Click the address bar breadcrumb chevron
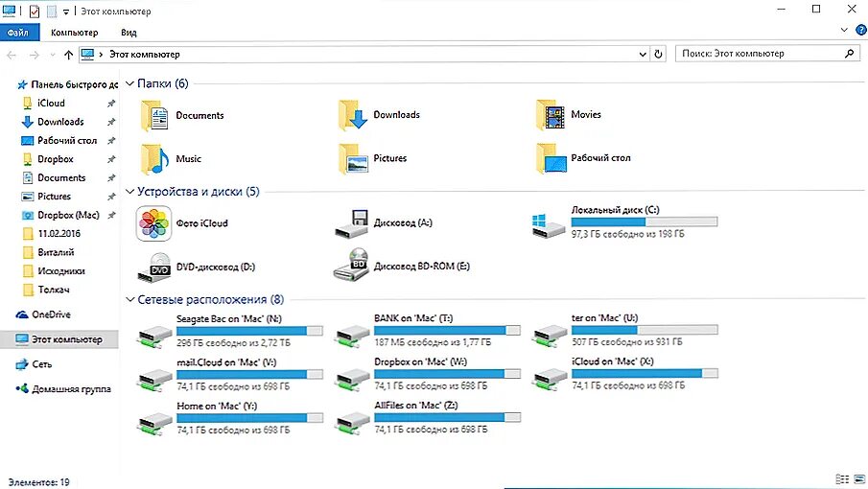The image size is (868, 489). tap(101, 55)
